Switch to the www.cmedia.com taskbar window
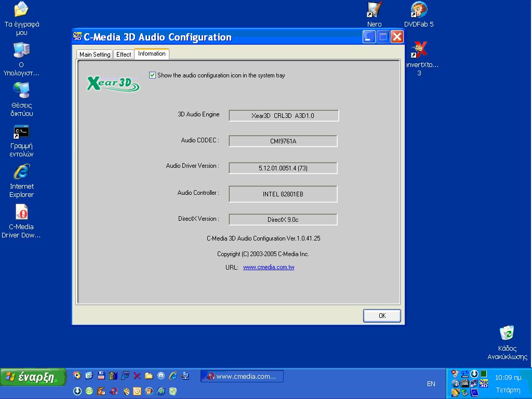Image resolution: width=532 pixels, height=399 pixels. pyautogui.click(x=242, y=376)
